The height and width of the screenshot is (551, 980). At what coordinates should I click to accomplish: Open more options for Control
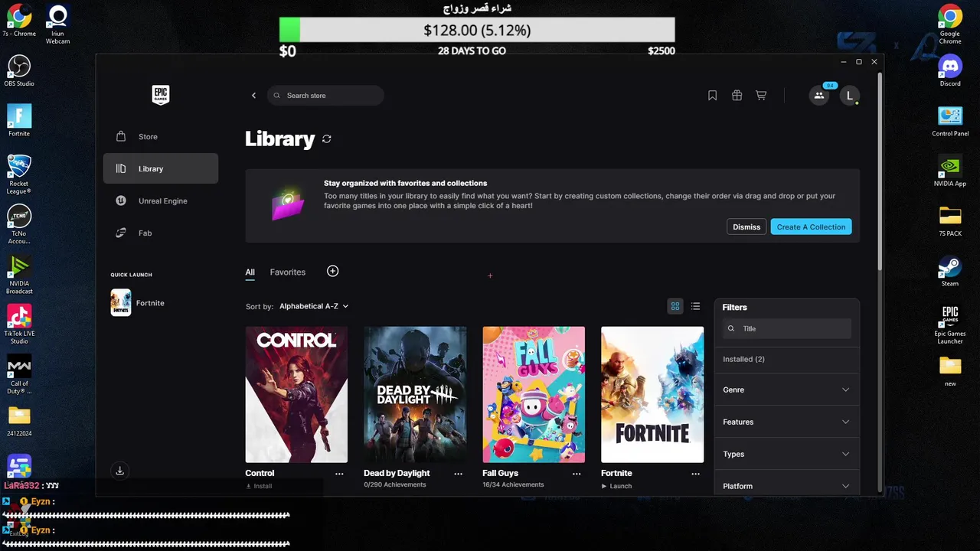339,474
